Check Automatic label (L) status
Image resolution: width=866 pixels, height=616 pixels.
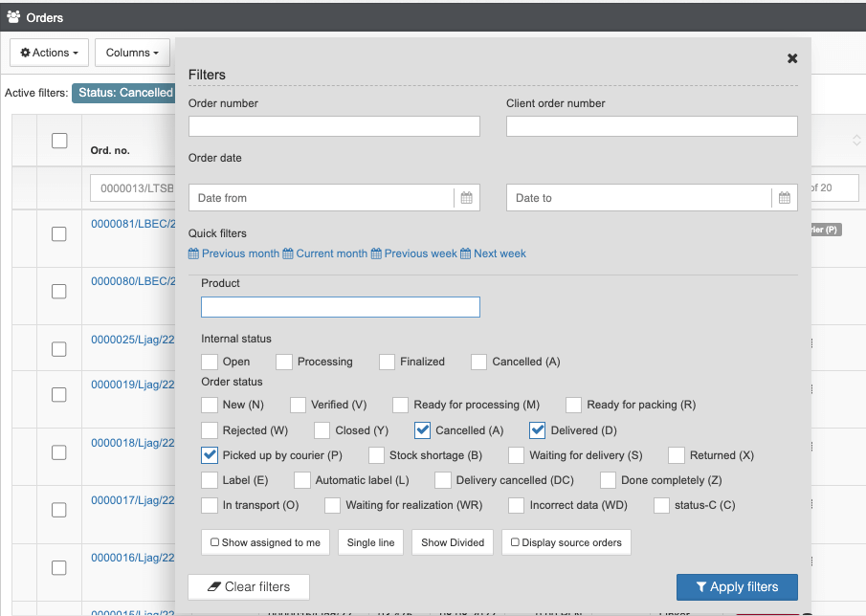[x=302, y=480]
